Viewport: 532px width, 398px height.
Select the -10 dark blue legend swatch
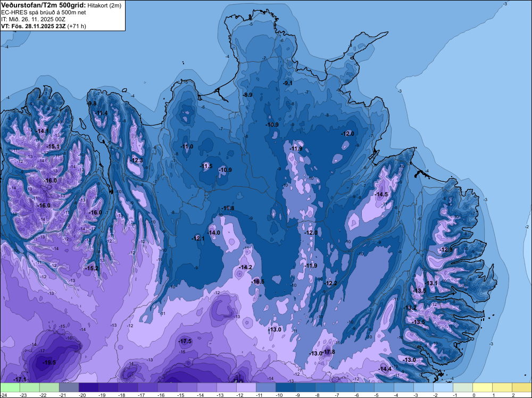(285, 387)
